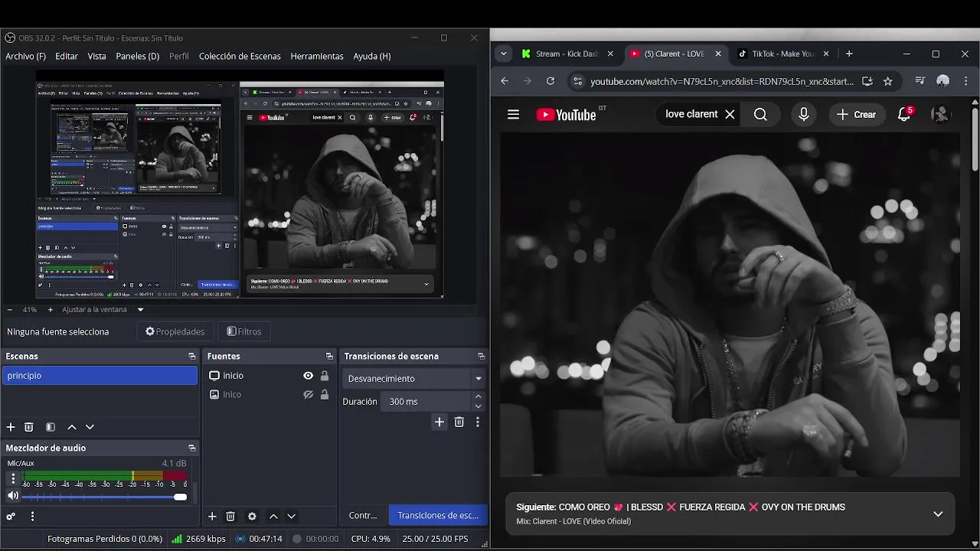Select the Contr... dock tab

click(x=363, y=516)
